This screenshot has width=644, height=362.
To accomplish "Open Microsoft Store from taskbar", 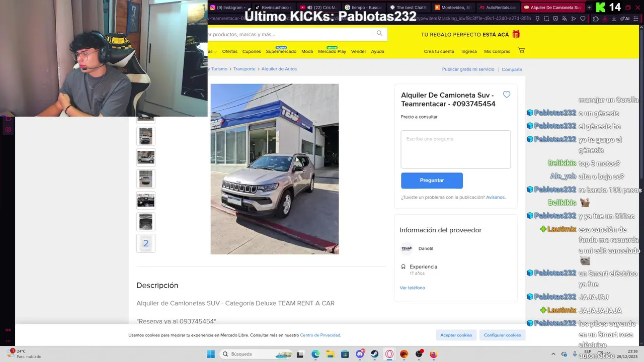I will (x=345, y=354).
